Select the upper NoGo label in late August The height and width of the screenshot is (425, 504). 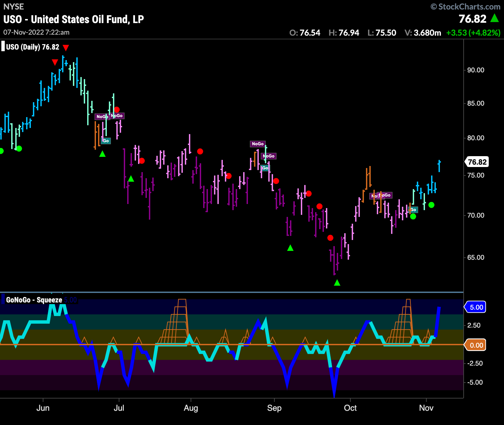point(258,144)
